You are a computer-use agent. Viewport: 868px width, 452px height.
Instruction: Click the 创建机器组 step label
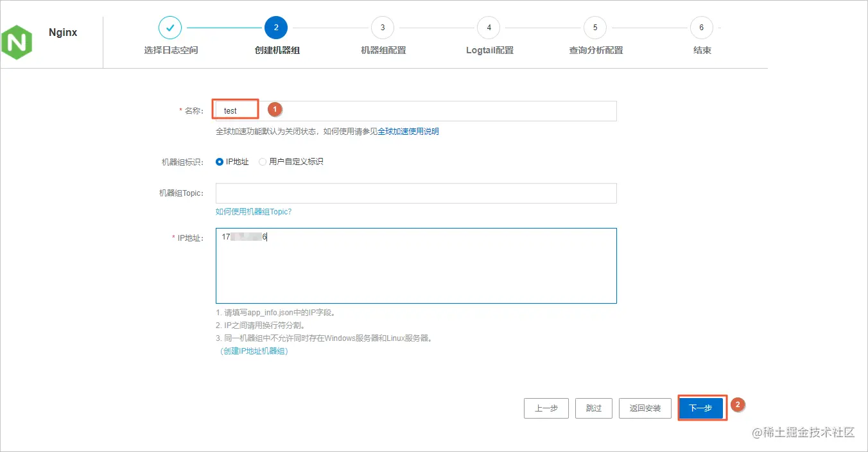pos(277,50)
